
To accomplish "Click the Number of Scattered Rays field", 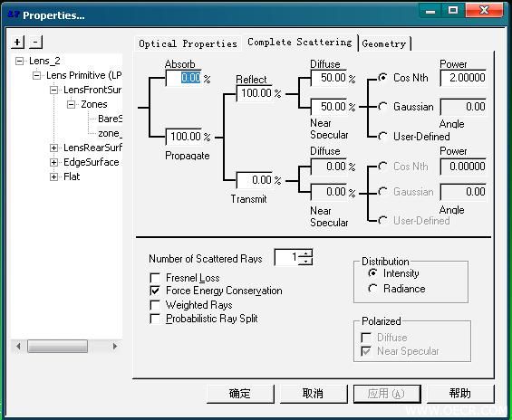I will pos(287,257).
